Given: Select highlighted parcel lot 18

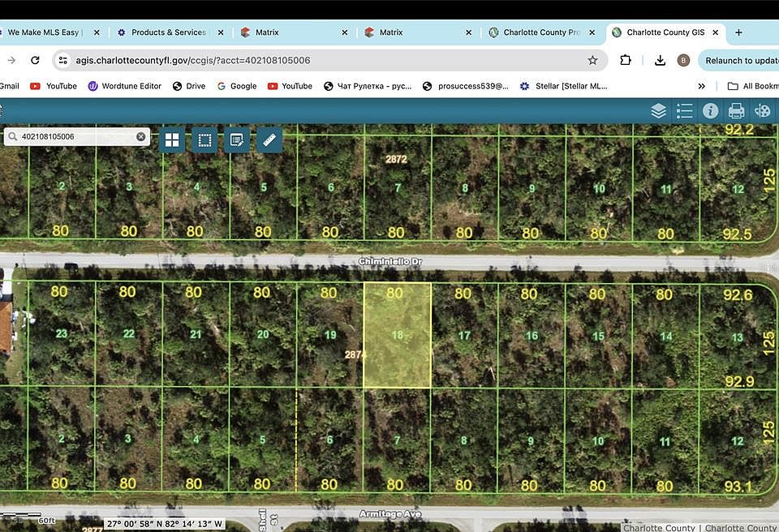Looking at the screenshot, I should pyautogui.click(x=398, y=335).
